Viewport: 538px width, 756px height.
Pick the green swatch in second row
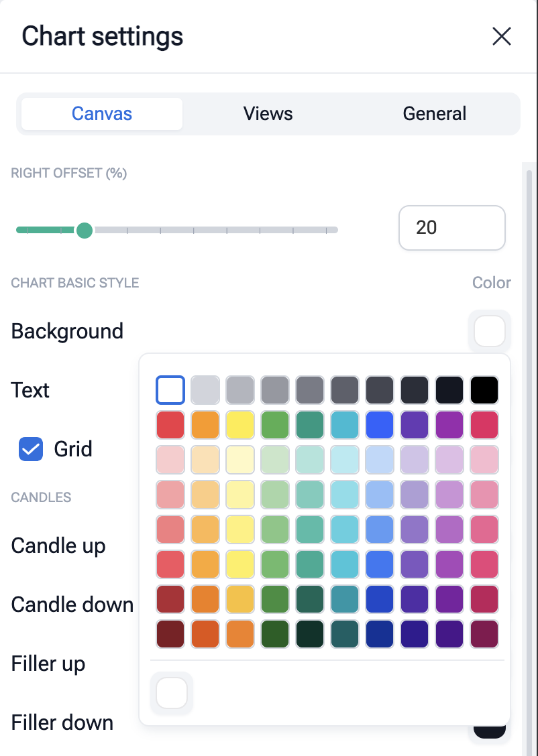(275, 424)
